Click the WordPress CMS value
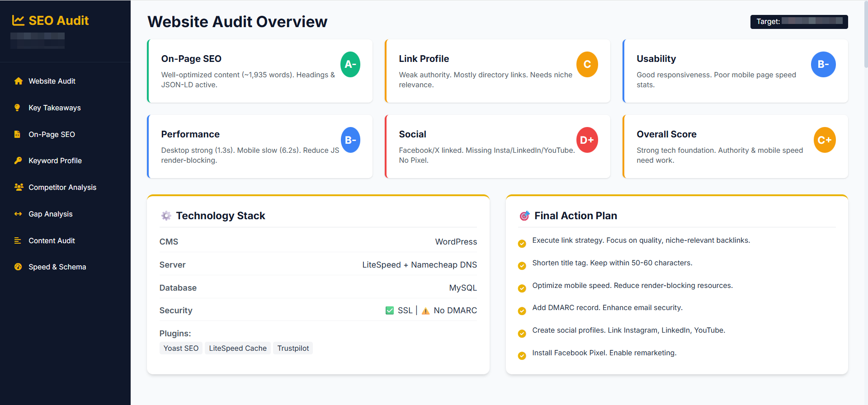Screen dimensions: 868x405 coord(456,242)
